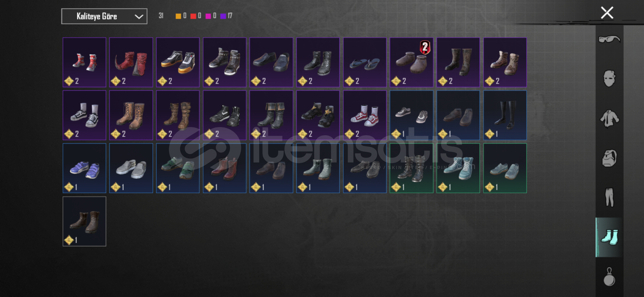Screen dimensions: 644x297
Task: Open the glasses category in sidebar
Action: [609, 39]
